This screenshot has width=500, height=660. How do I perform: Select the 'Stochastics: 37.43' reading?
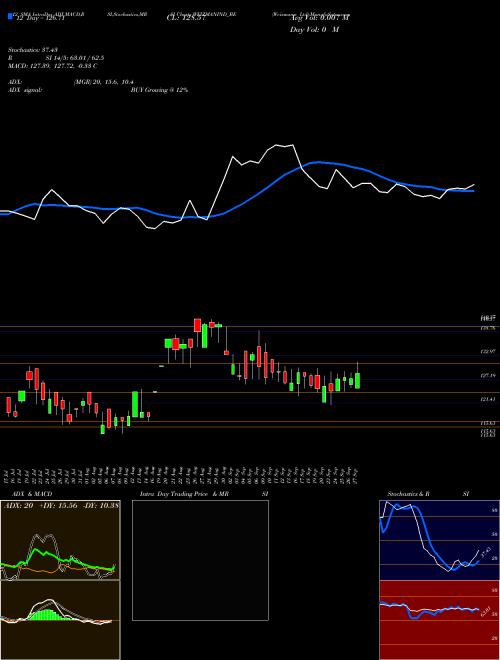coord(33,50)
